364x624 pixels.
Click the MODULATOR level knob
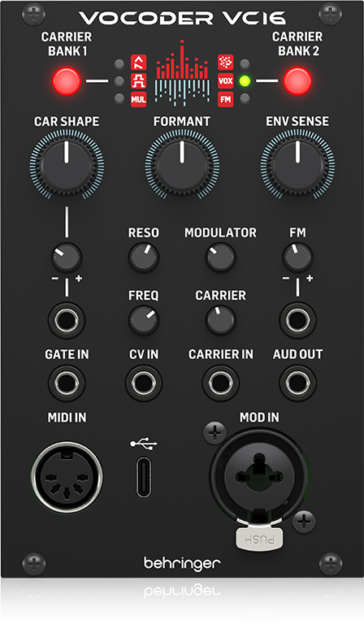[220, 257]
